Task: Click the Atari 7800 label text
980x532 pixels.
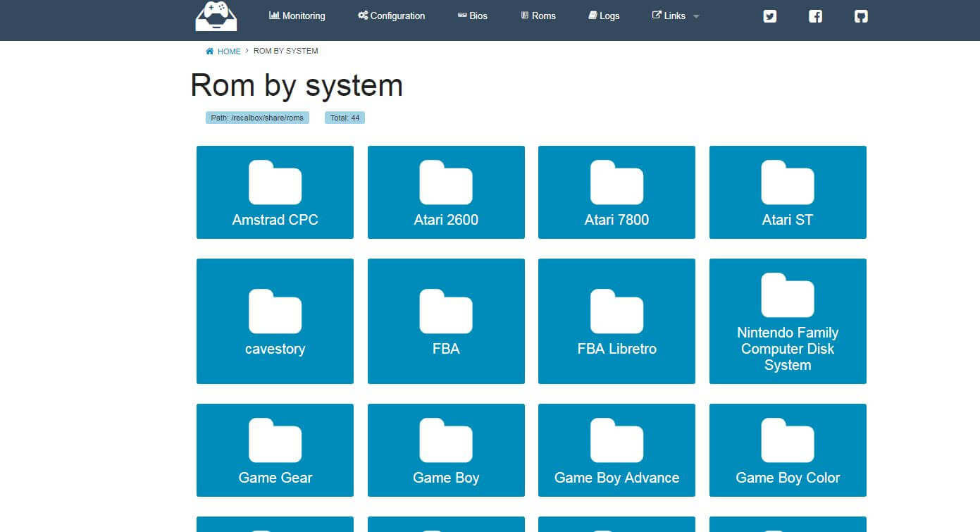Action: click(x=616, y=220)
